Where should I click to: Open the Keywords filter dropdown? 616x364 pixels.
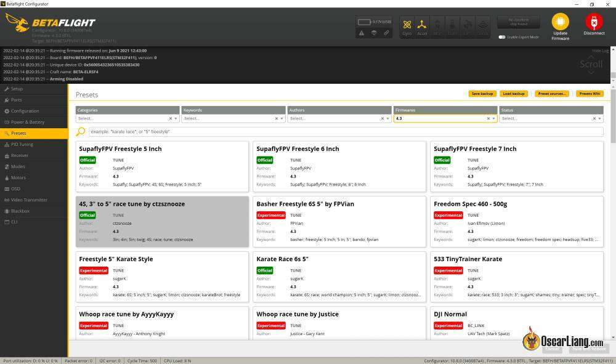[x=233, y=119]
